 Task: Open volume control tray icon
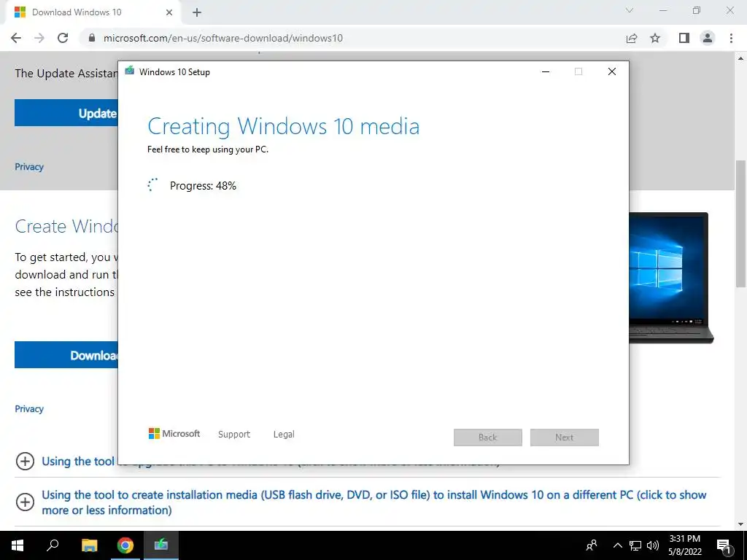(x=653, y=545)
